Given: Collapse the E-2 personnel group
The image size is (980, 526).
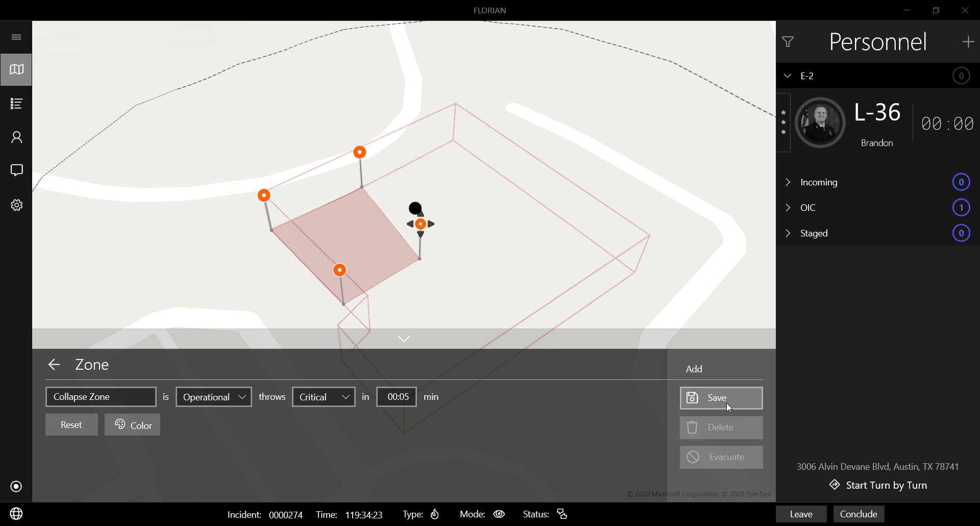Looking at the screenshot, I should tap(788, 76).
